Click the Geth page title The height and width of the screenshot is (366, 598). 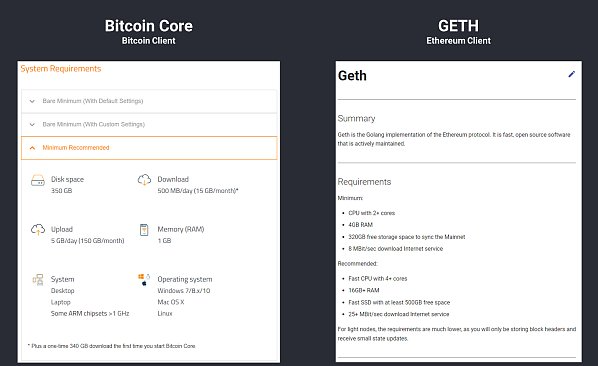pos(352,75)
